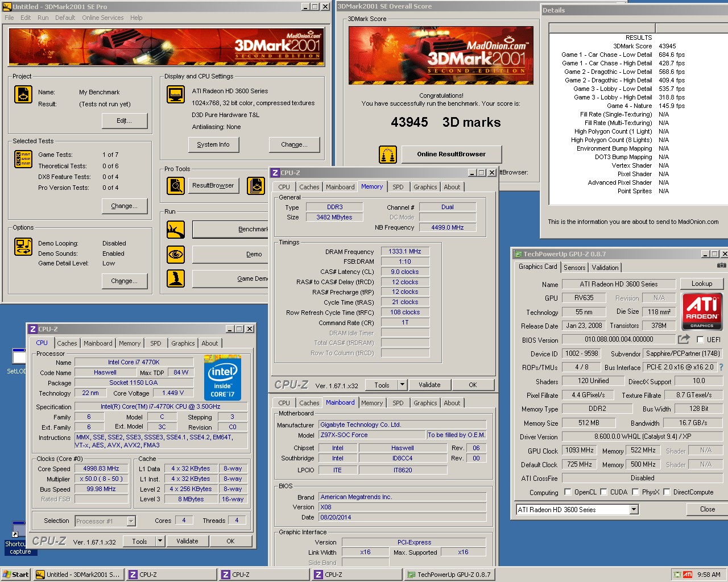Click Validate in CPU-Z Memory window
Screen dimensions: 728x582
coord(429,385)
